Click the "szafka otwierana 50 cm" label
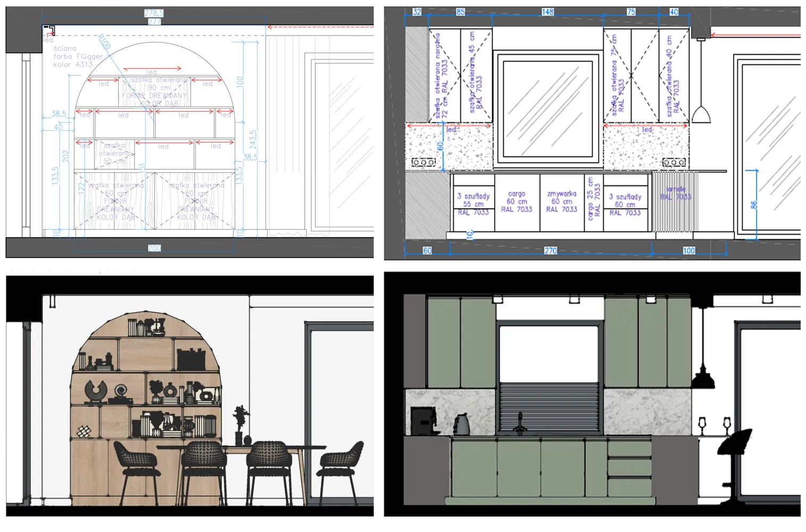Image resolution: width=806 pixels, height=532 pixels. click(114, 153)
